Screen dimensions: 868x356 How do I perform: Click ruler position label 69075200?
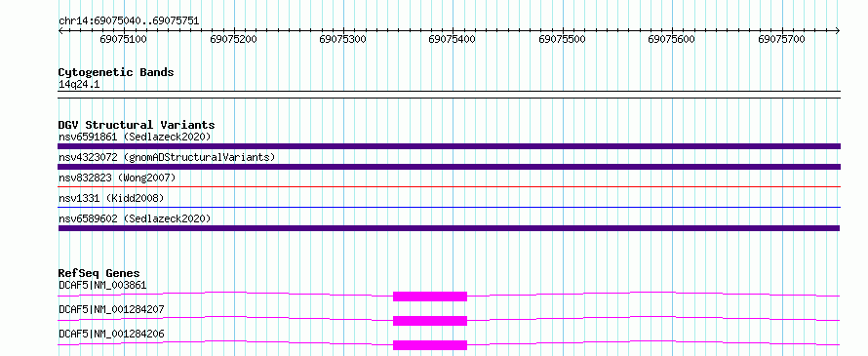click(234, 39)
